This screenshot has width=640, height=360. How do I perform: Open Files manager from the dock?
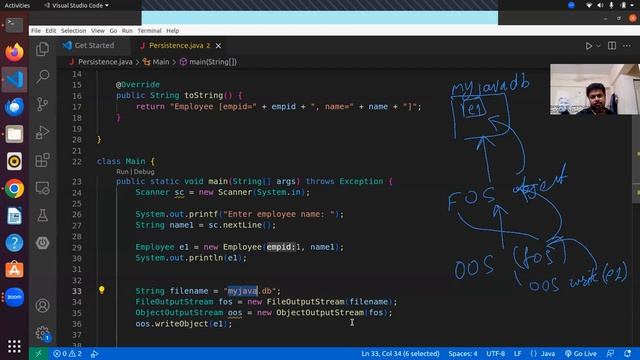[x=14, y=134]
